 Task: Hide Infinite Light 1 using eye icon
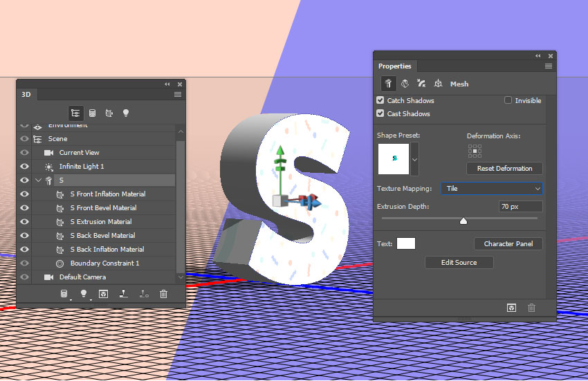click(x=24, y=166)
